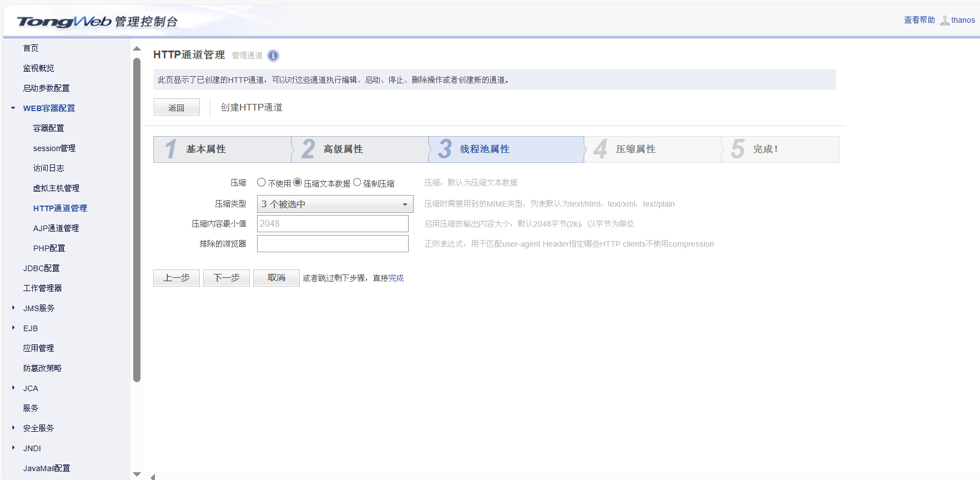The width and height of the screenshot is (980, 480).
Task: Click the 取消 button
Action: [277, 278]
